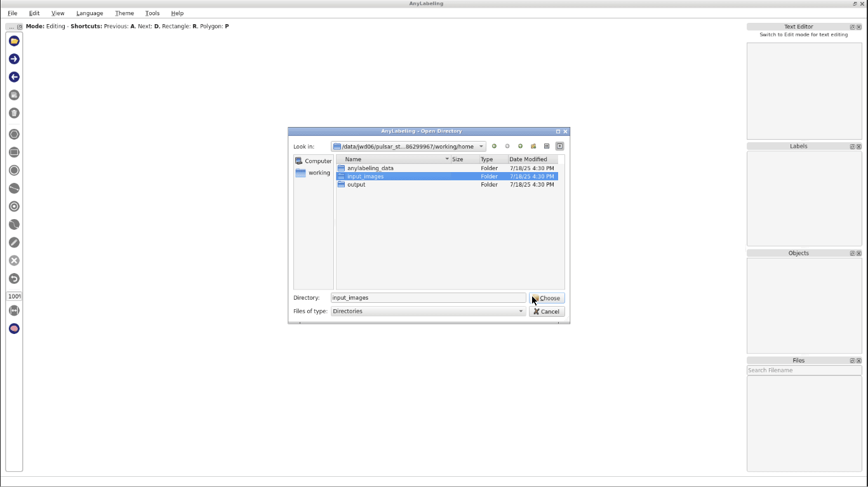Click the dialog Forward navigation arrow
This screenshot has width=868, height=487.
tap(507, 146)
